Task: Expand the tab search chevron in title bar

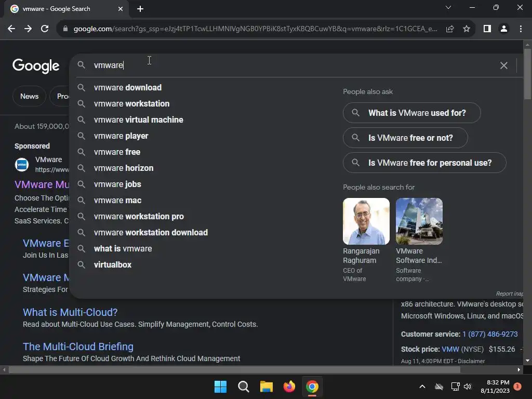Action: (448, 7)
